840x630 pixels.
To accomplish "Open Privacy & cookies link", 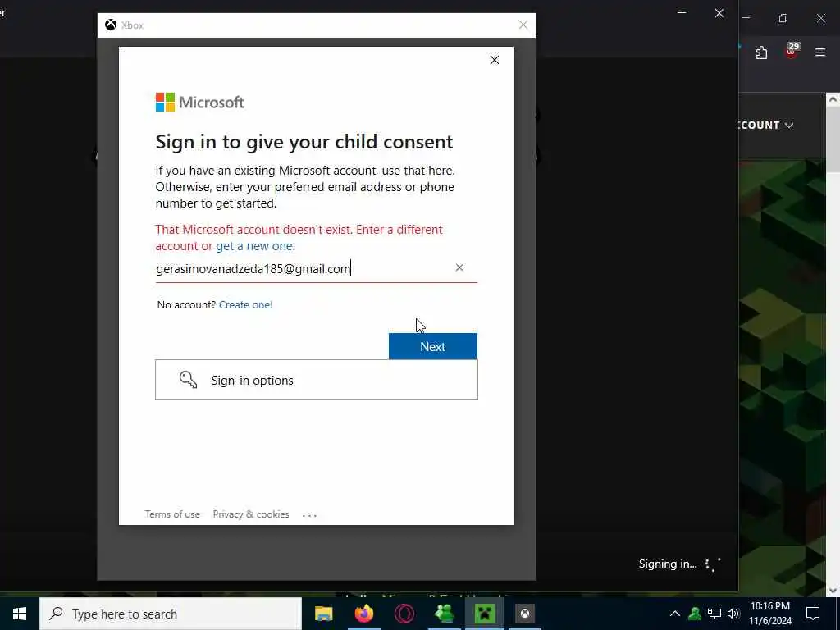I will 251,514.
